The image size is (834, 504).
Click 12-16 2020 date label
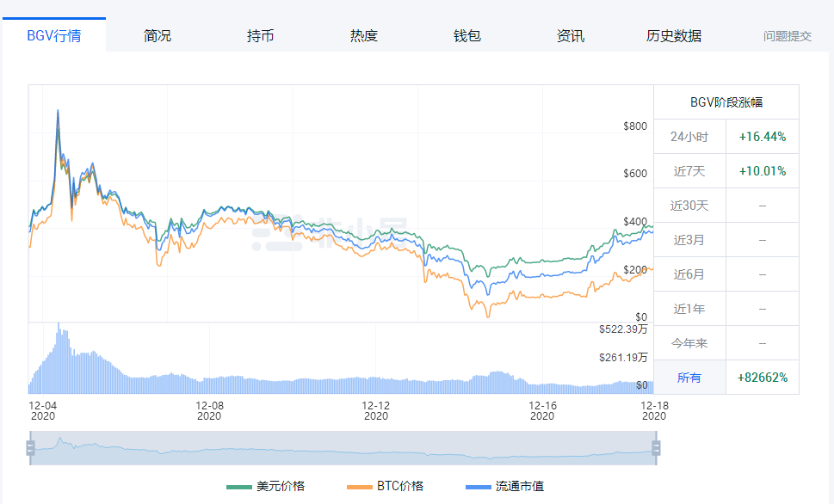[x=542, y=410]
